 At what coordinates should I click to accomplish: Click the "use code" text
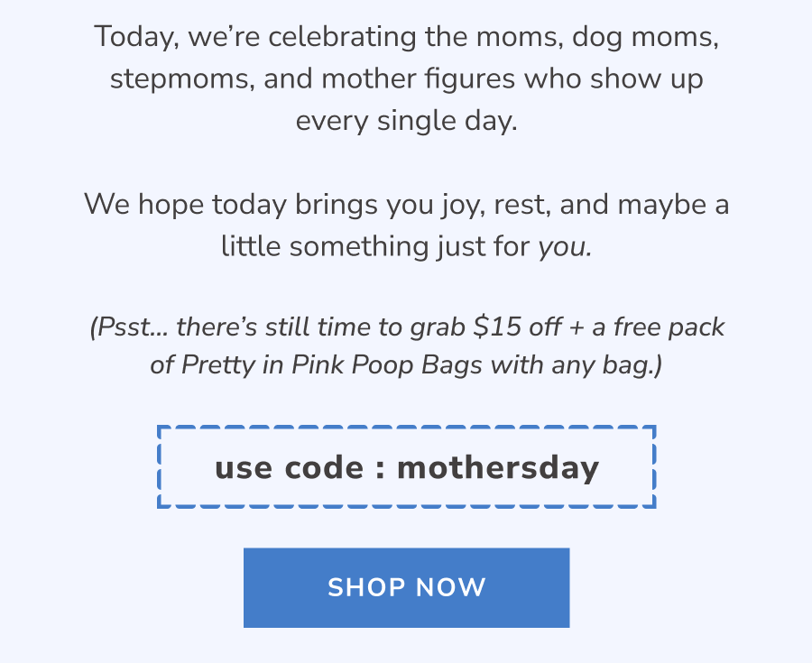coord(289,468)
